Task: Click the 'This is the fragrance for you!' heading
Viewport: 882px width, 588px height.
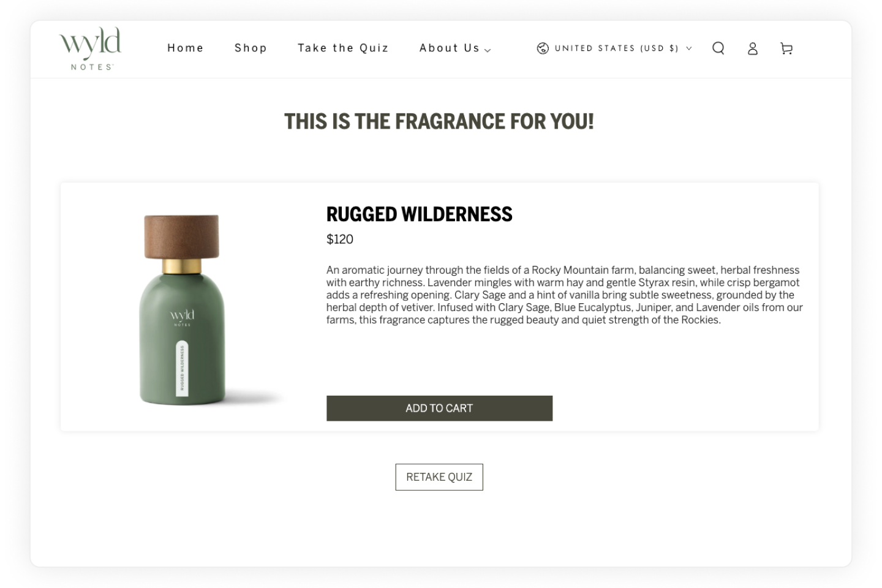Action: 439,121
